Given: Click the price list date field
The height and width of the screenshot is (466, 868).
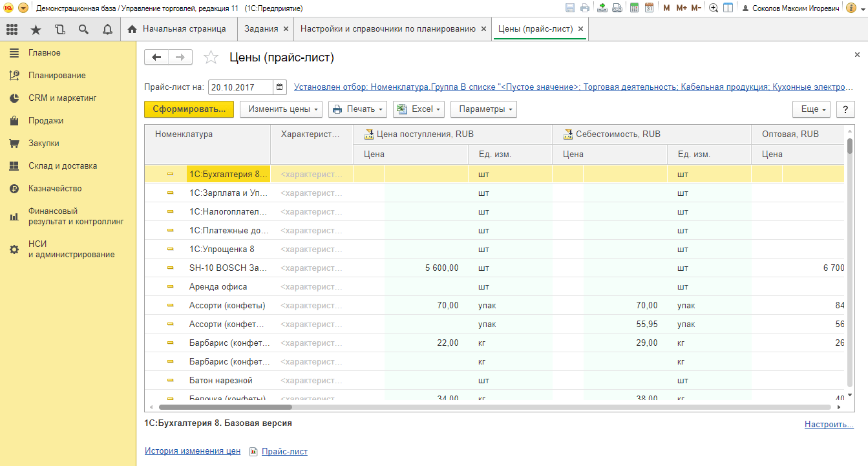Looking at the screenshot, I should (240, 87).
